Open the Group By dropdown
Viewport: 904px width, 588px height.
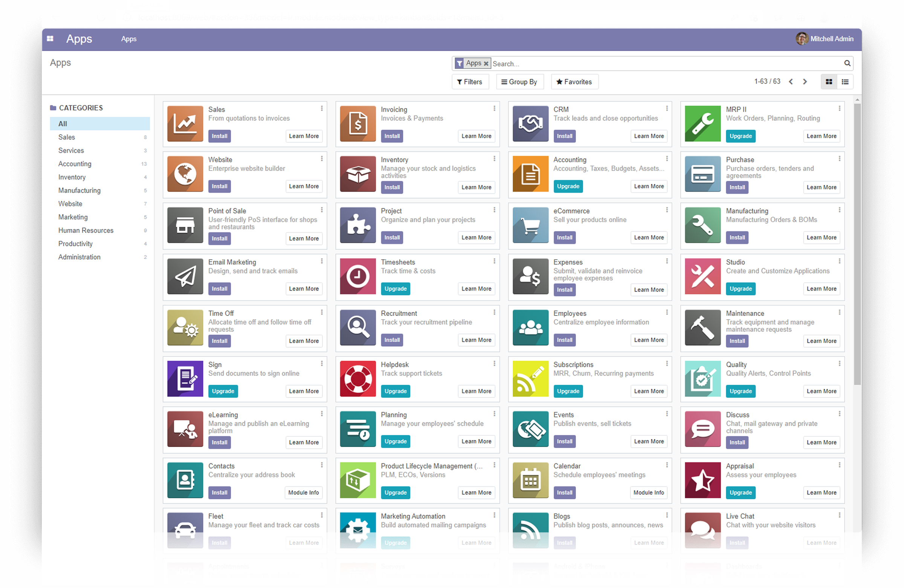520,81
